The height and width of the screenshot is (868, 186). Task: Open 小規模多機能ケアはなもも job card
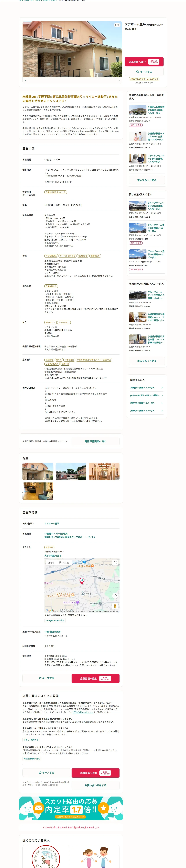pos(147,140)
